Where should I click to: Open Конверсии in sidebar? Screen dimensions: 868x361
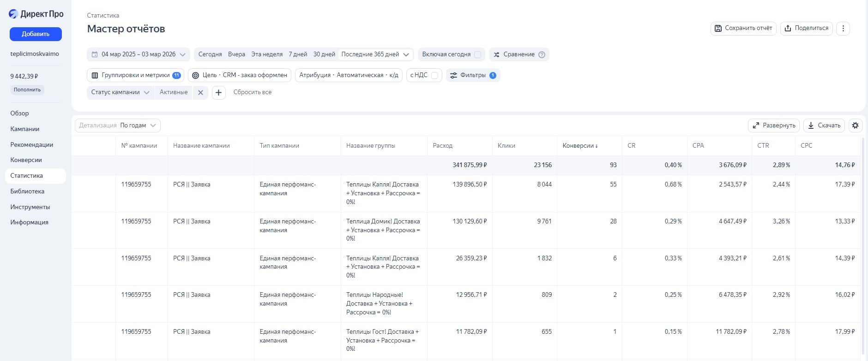(x=26, y=160)
